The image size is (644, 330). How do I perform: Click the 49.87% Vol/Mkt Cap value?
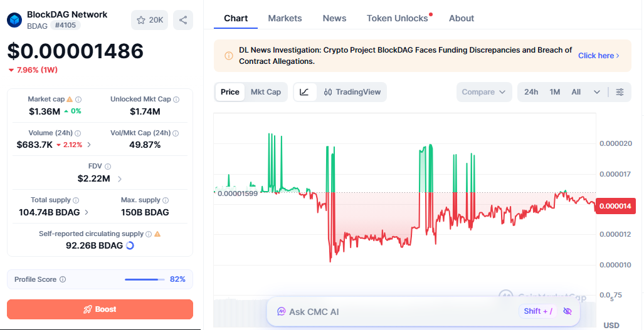pyautogui.click(x=145, y=145)
